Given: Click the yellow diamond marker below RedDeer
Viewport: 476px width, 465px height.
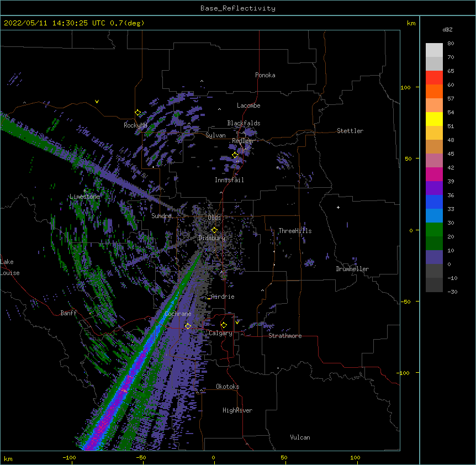Looking at the screenshot, I should pyautogui.click(x=235, y=155).
